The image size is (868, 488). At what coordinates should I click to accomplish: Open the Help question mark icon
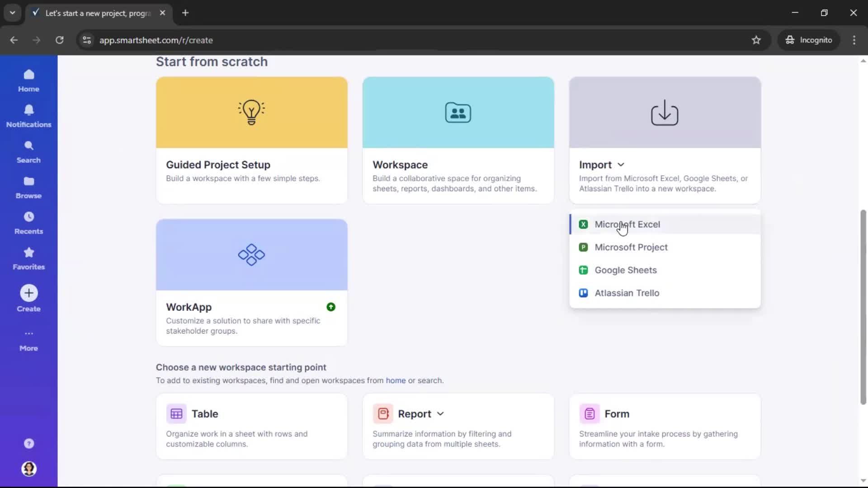click(x=28, y=443)
